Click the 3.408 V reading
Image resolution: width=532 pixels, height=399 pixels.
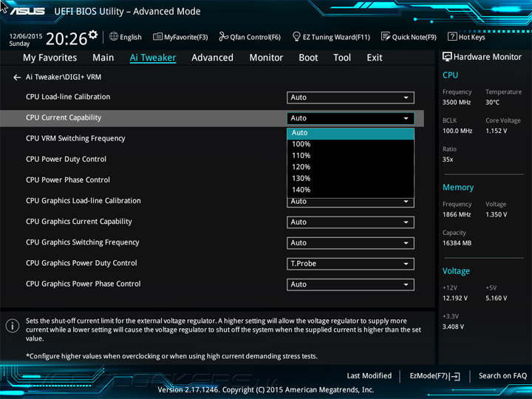tap(453, 327)
